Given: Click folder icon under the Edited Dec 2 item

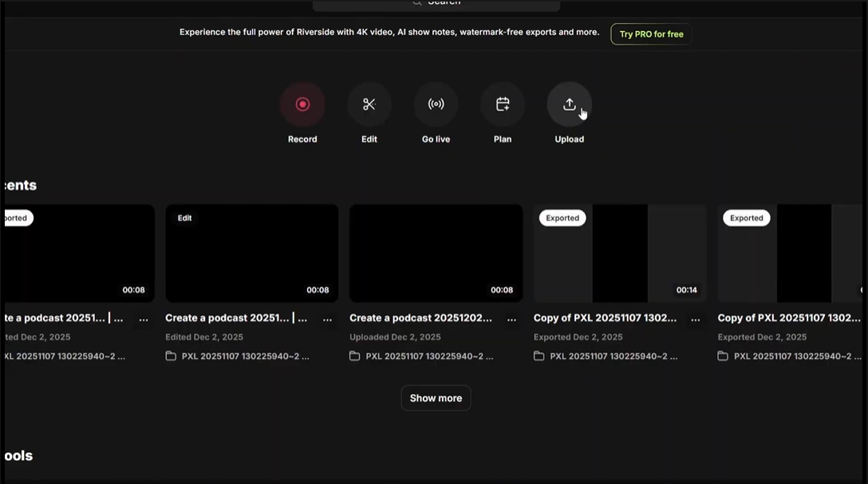Looking at the screenshot, I should [x=171, y=356].
